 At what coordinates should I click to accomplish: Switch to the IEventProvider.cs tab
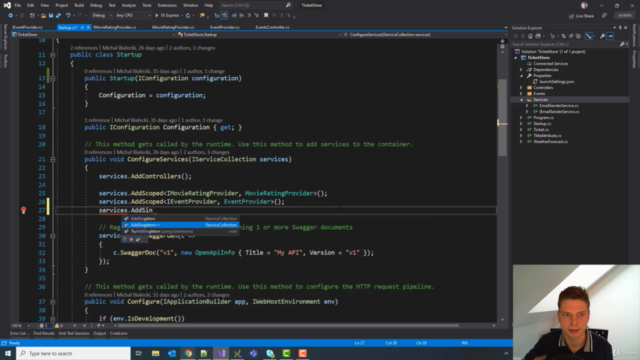click(27, 27)
